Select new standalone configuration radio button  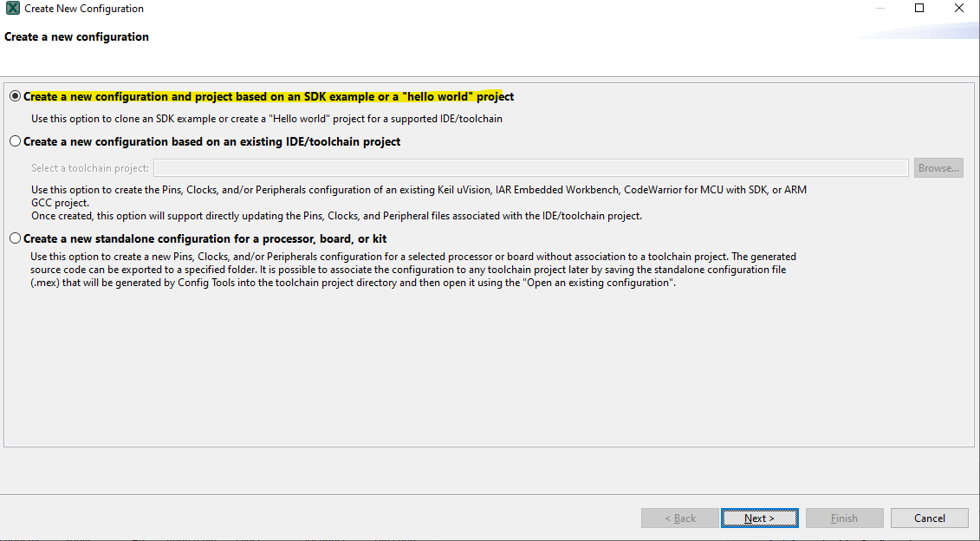[15, 238]
